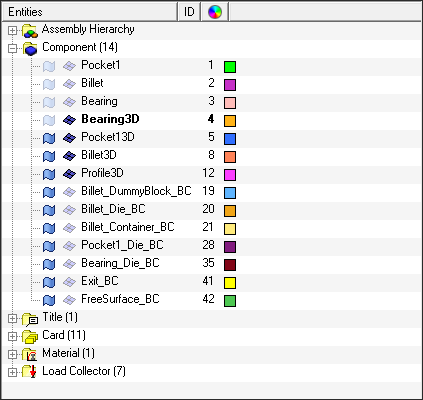Expand the Title (1) folder

[12, 319]
